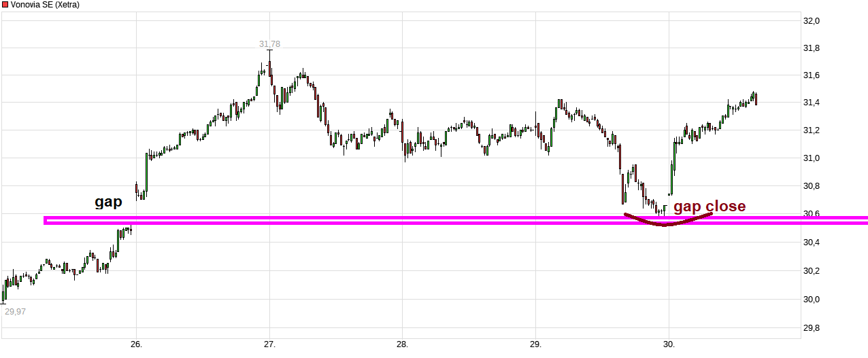The height and width of the screenshot is (358, 868).
Task: Select the 26. date label on the x-axis
Action: (x=136, y=344)
